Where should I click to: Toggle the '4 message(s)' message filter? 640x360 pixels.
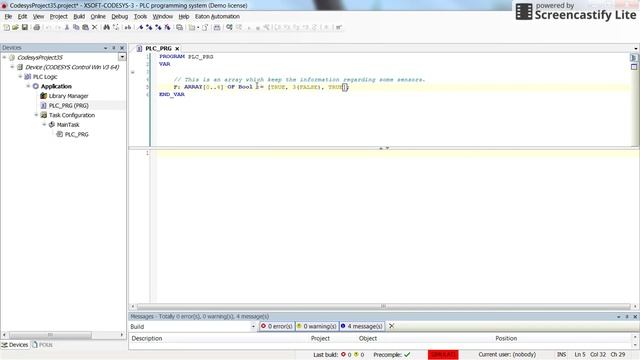pyautogui.click(x=362, y=326)
